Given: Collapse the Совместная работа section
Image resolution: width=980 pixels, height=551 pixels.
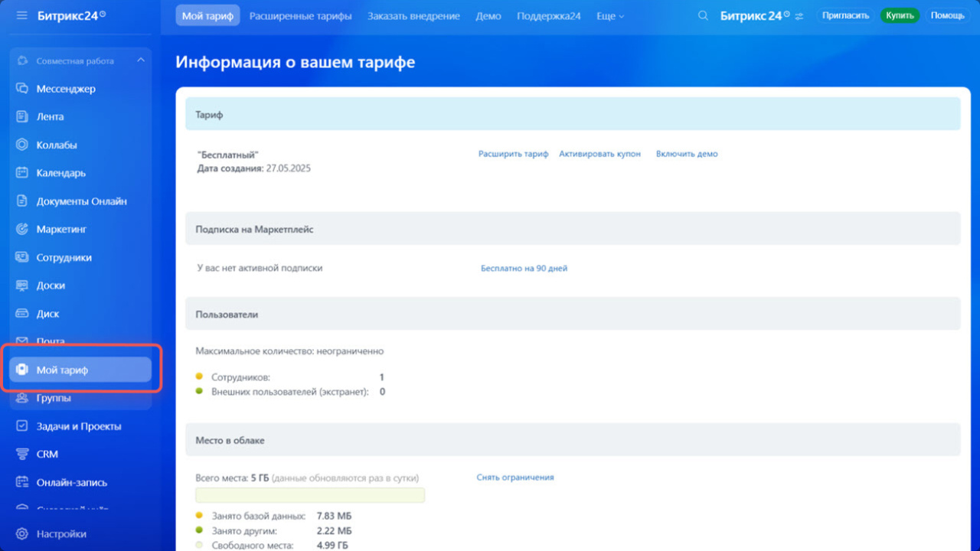Looking at the screenshot, I should click(x=141, y=60).
